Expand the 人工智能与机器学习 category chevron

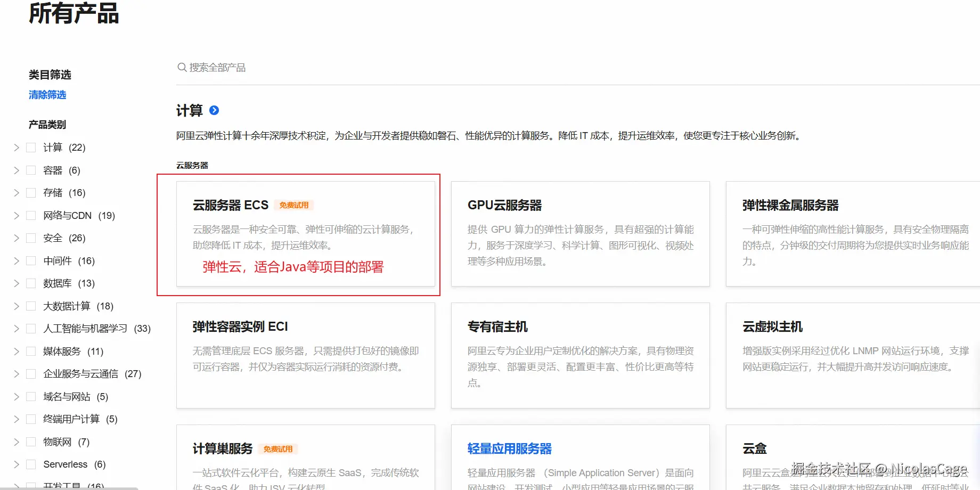[17, 329]
